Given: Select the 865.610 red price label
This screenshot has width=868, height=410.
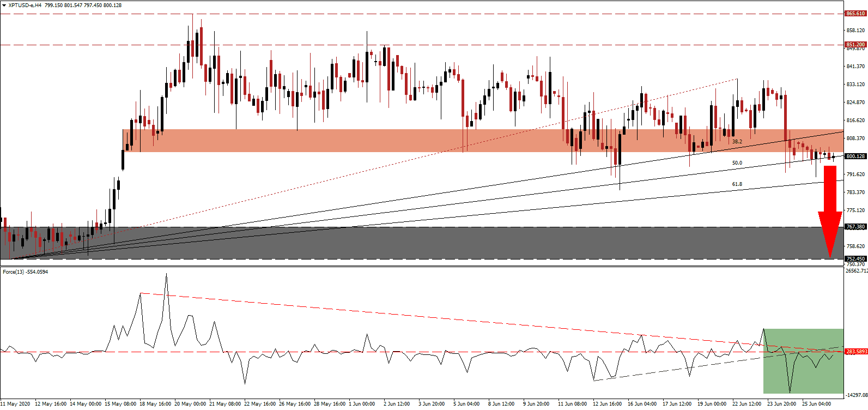Looking at the screenshot, I should point(855,14).
